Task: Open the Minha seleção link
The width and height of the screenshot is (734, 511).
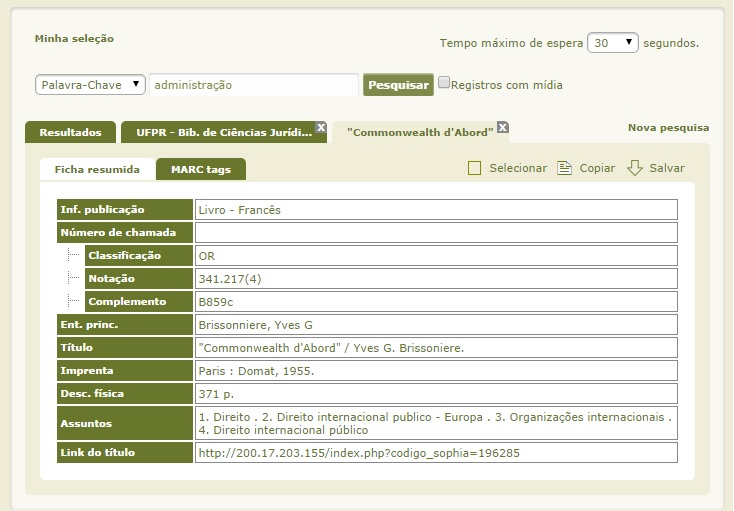Action: coord(74,38)
